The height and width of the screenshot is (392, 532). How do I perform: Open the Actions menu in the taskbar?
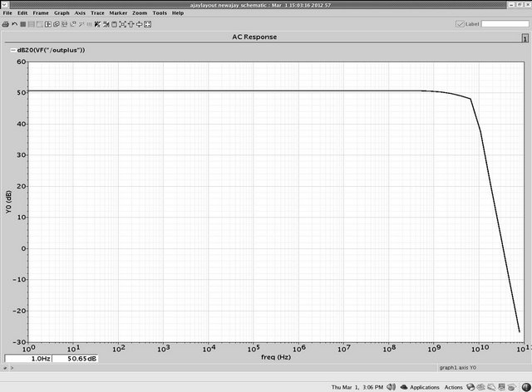tap(453, 387)
